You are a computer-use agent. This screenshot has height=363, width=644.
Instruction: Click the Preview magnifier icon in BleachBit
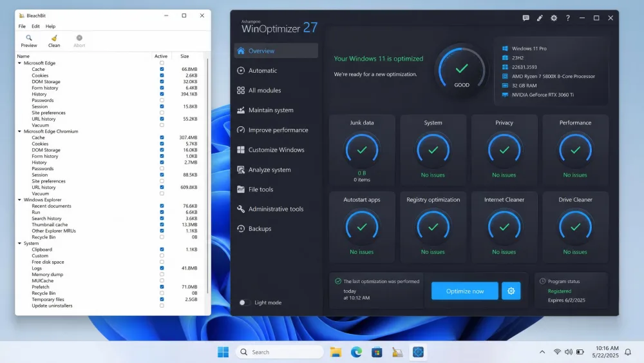click(29, 38)
